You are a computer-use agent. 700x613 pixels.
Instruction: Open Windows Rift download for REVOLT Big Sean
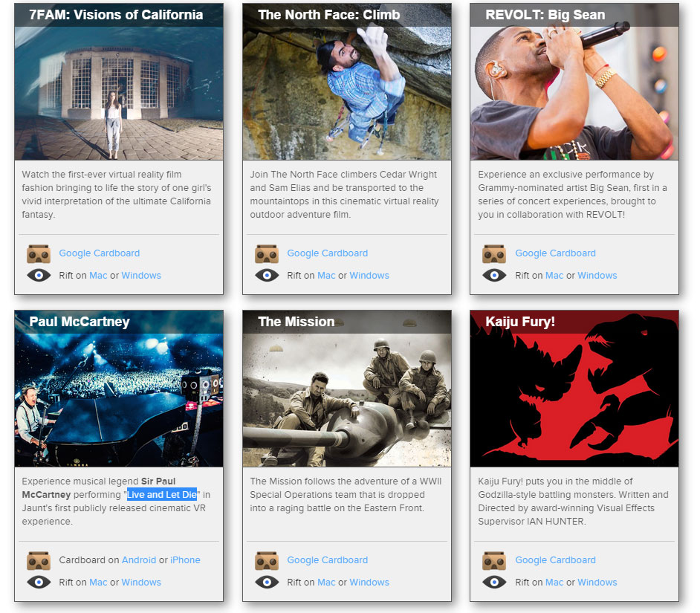(597, 276)
